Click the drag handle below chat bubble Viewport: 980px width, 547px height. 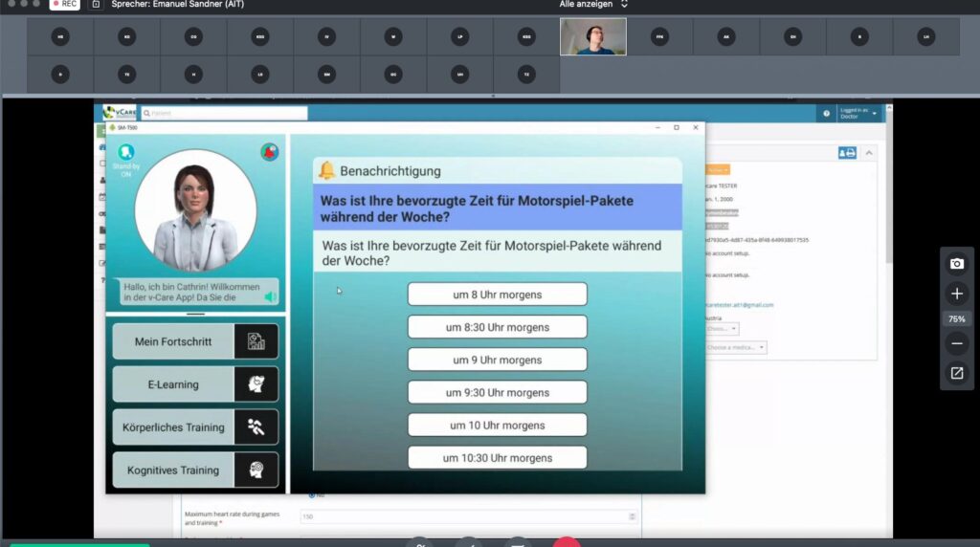coord(195,314)
